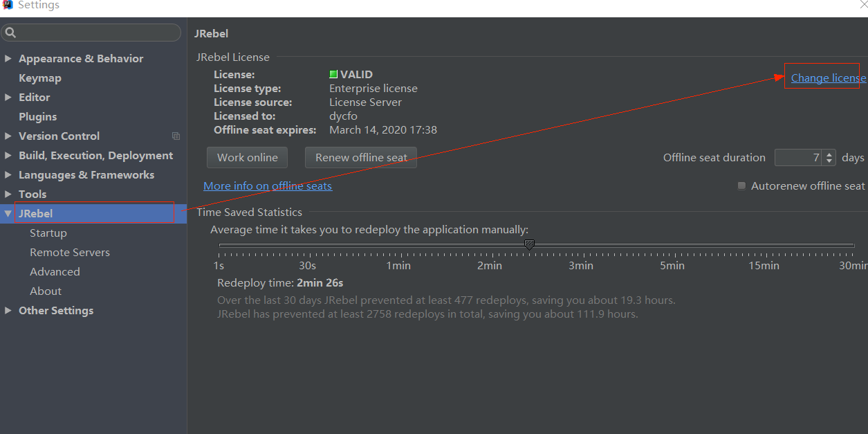868x434 pixels.
Task: Click the 'License Server' source text
Action: pos(365,102)
